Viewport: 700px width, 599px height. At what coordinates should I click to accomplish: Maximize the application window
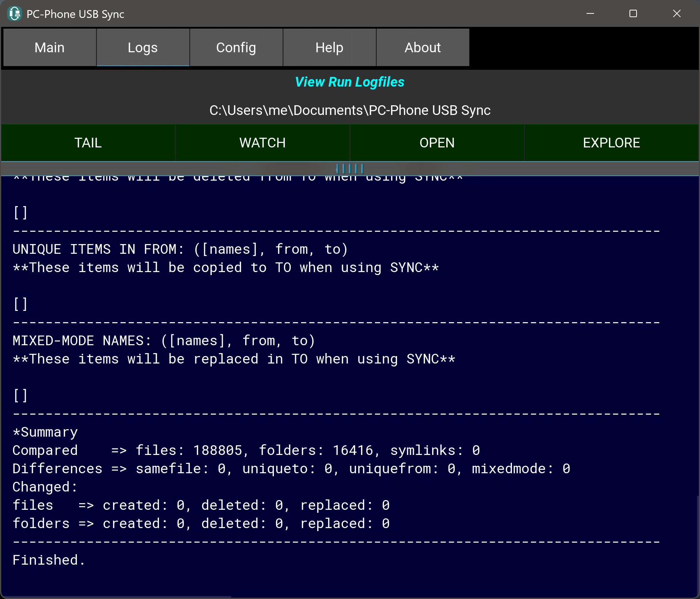tap(633, 14)
